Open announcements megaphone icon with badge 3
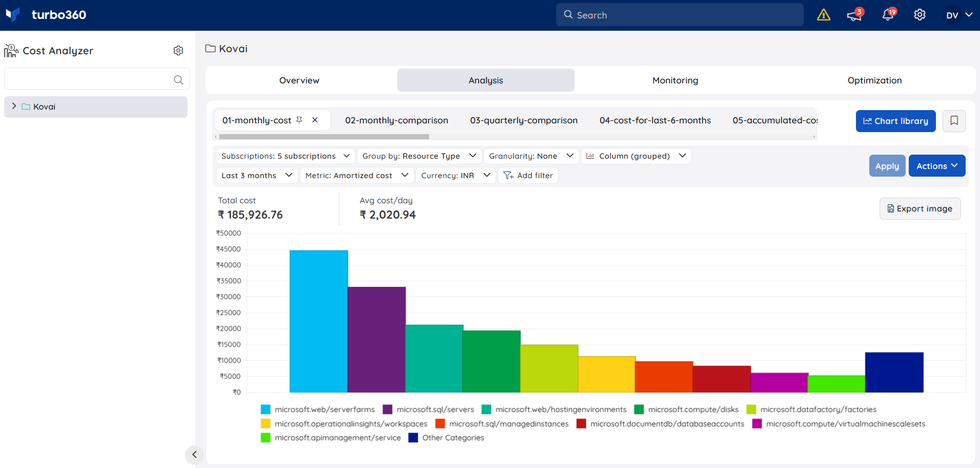 click(x=854, y=15)
